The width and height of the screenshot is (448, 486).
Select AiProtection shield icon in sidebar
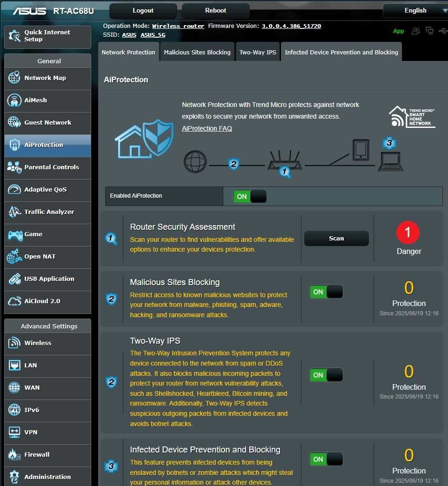[14, 145]
